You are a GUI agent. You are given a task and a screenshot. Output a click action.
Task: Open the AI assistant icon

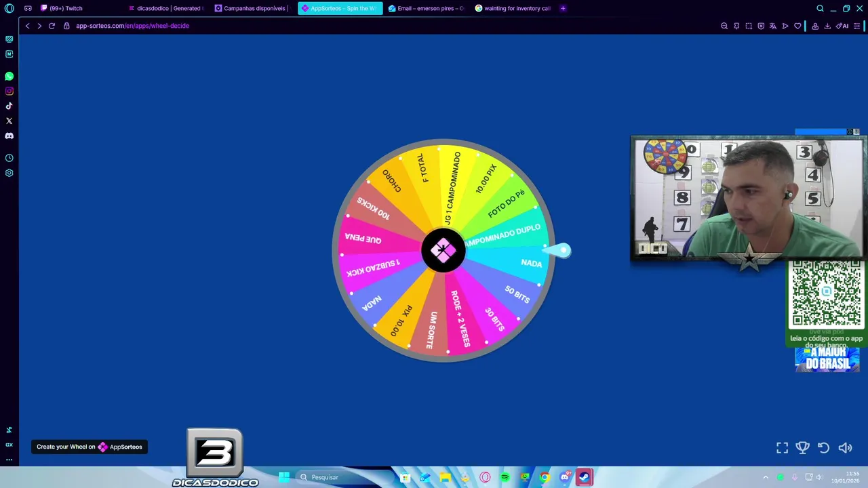click(842, 26)
